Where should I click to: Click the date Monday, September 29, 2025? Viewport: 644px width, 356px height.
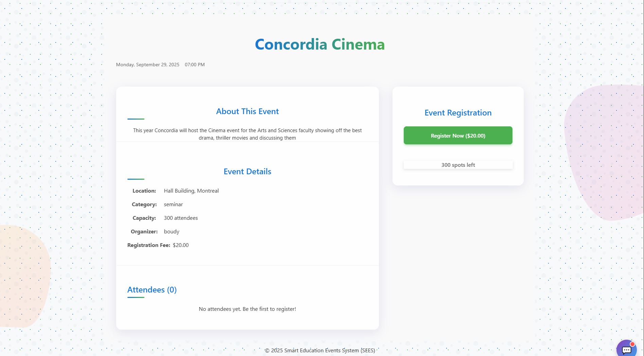[x=147, y=65]
